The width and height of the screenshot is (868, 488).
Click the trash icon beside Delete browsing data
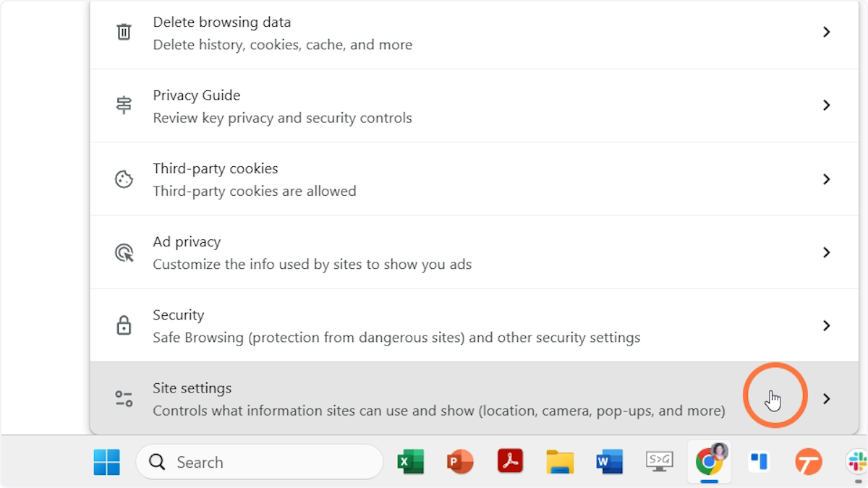124,33
